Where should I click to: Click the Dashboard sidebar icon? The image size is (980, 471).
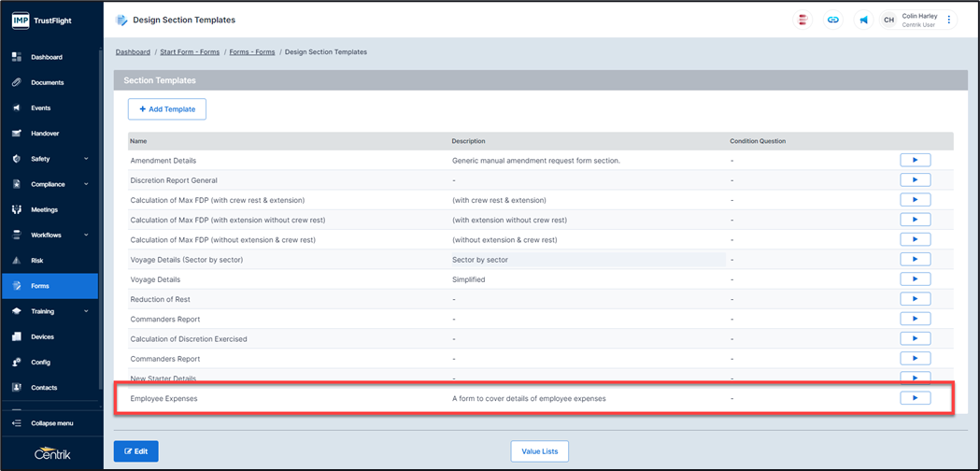17,57
